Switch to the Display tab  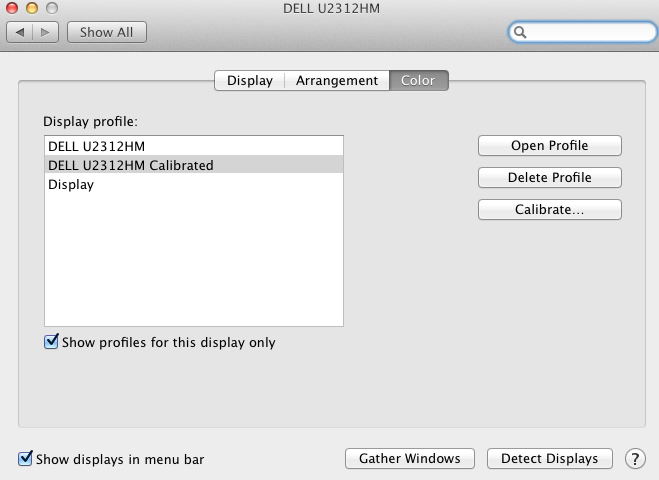[x=250, y=80]
